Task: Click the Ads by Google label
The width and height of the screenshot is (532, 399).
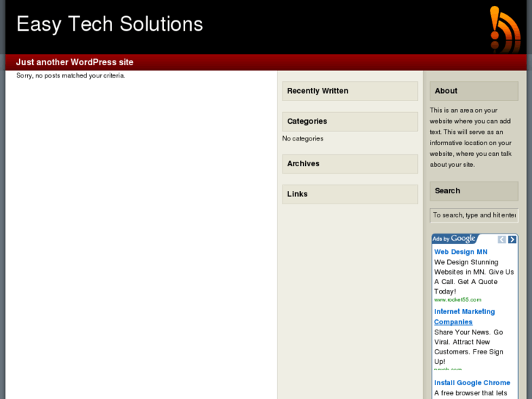Action: pos(454,239)
